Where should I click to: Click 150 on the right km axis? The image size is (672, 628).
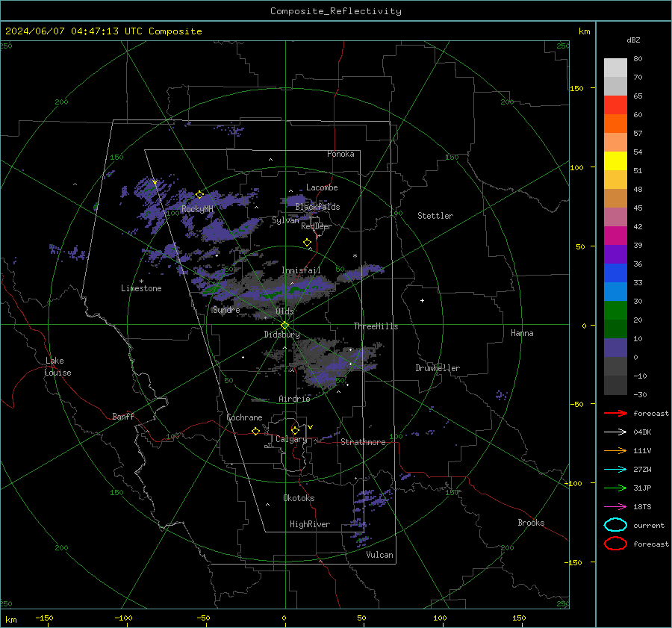point(577,88)
